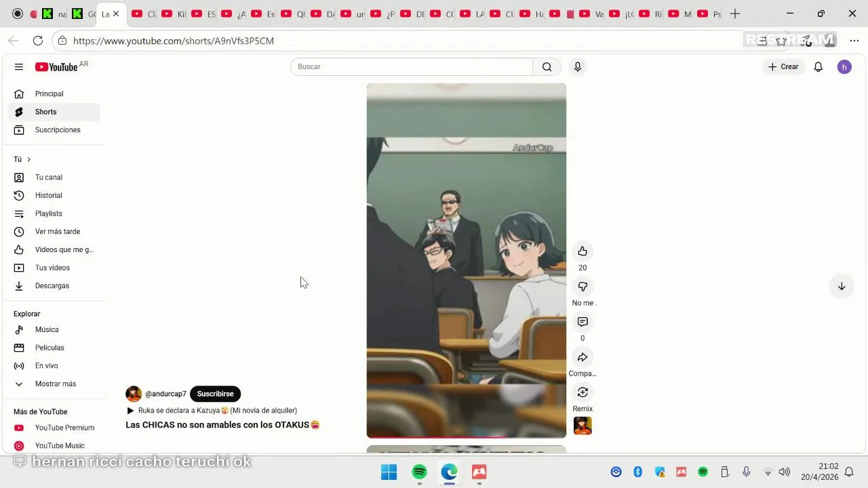This screenshot has height=488, width=868.
Task: Open the Windows Start menu
Action: [x=389, y=472]
